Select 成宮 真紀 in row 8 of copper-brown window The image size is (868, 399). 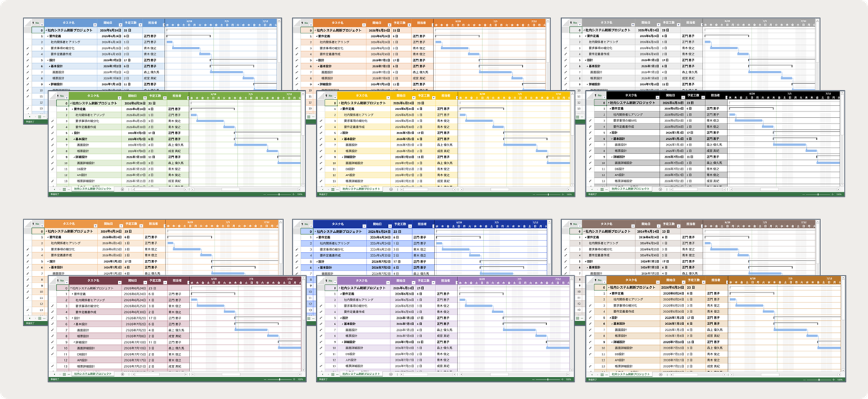tap(717, 336)
